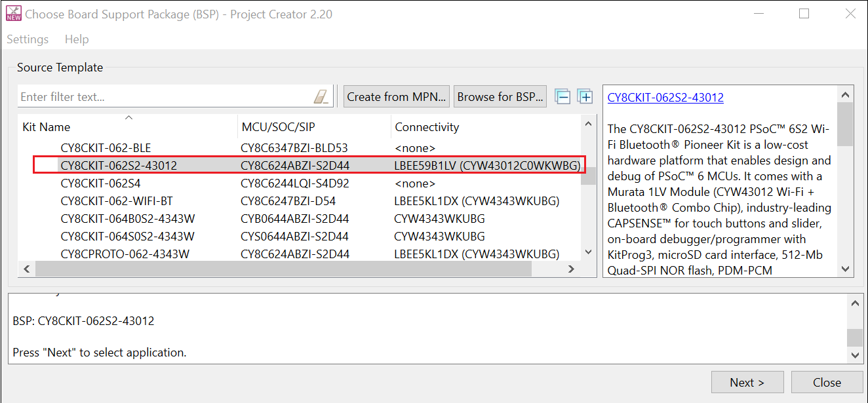This screenshot has height=403, width=868.
Task: Click the kit list scroll right arrow
Action: tap(571, 269)
